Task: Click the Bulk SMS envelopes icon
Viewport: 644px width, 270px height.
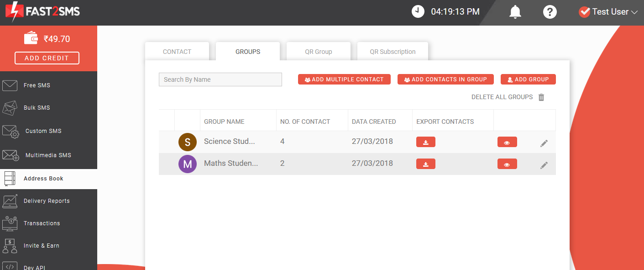Action: 10,108
